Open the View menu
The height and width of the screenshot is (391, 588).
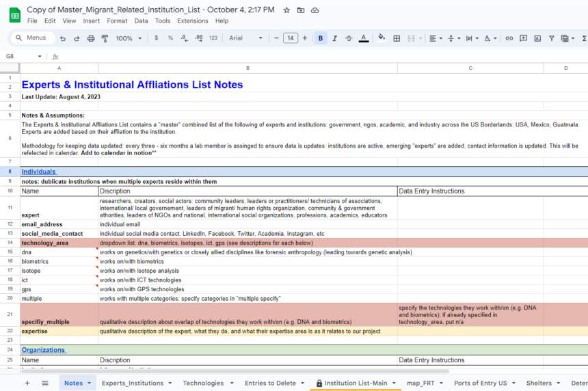69,21
